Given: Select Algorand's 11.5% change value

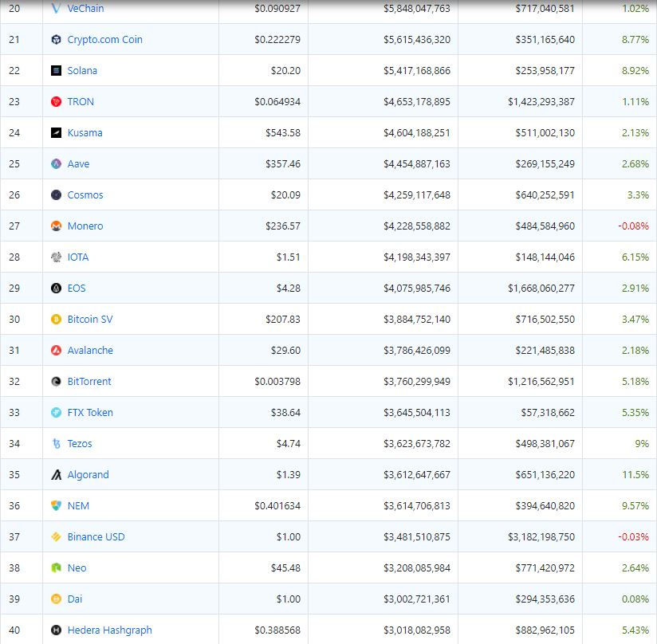Looking at the screenshot, I should coord(635,474).
